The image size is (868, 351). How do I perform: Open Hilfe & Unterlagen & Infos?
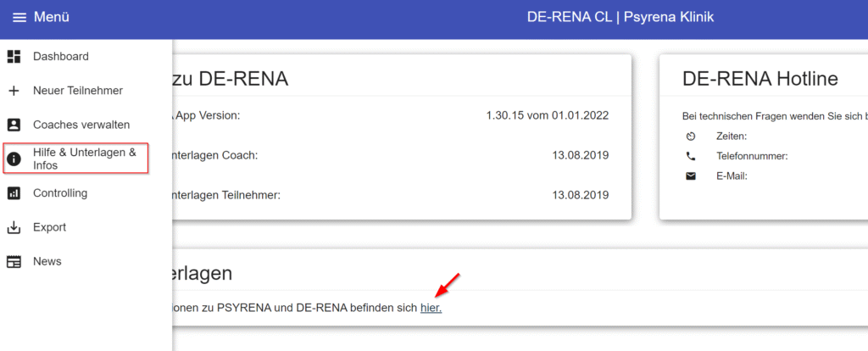(84, 159)
